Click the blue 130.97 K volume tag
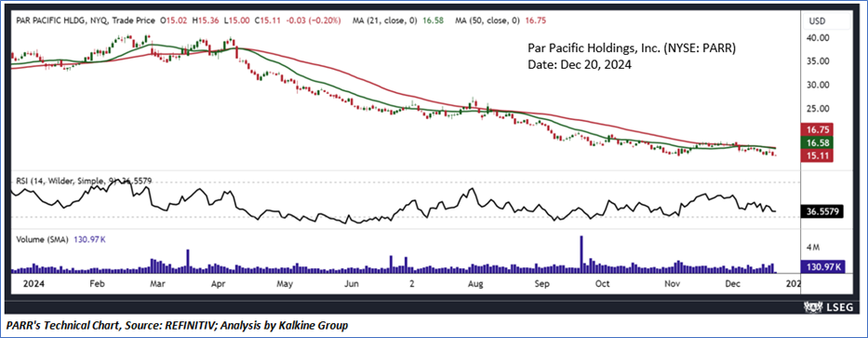The height and width of the screenshot is (338, 868). [x=824, y=266]
